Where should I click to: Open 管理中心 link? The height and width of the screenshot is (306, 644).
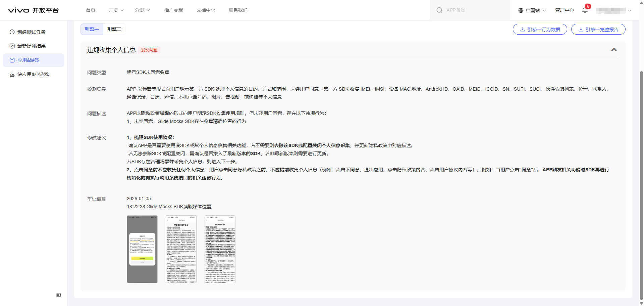(565, 10)
